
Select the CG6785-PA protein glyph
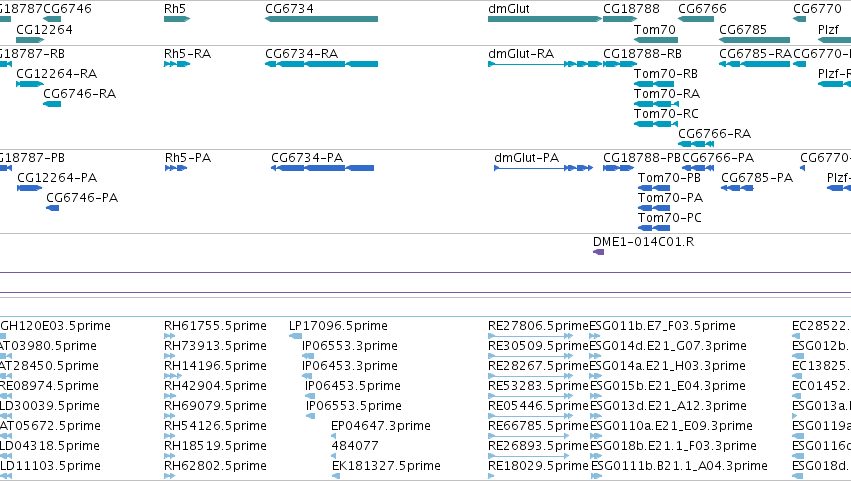click(737, 188)
